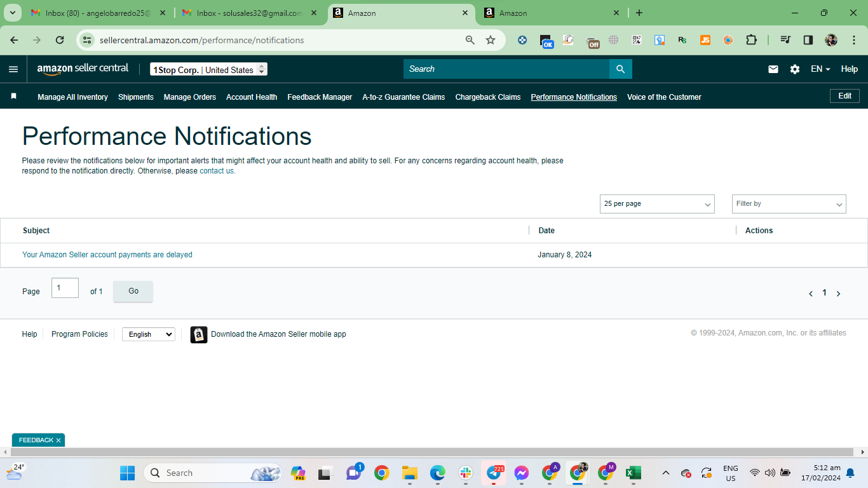Open the Chrome tab search dropdown arrow
The width and height of the screenshot is (868, 488).
click(13, 13)
